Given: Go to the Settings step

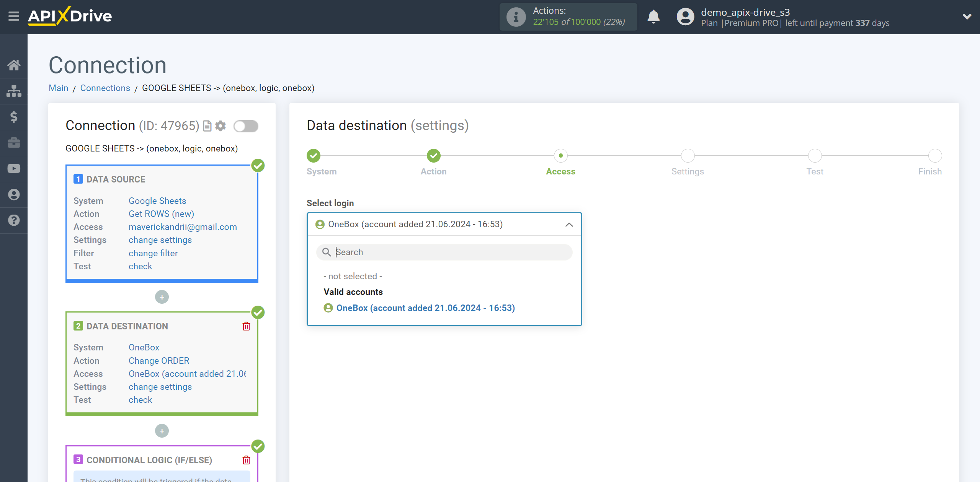Looking at the screenshot, I should [688, 156].
